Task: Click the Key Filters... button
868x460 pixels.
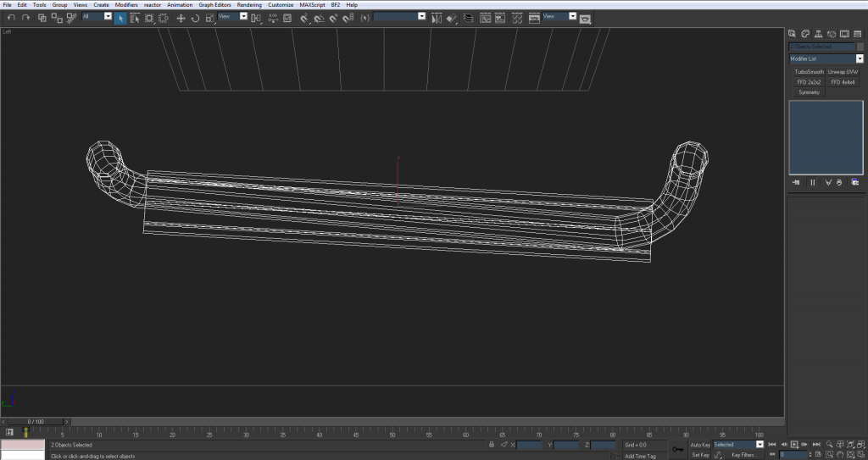Action: pyautogui.click(x=743, y=454)
